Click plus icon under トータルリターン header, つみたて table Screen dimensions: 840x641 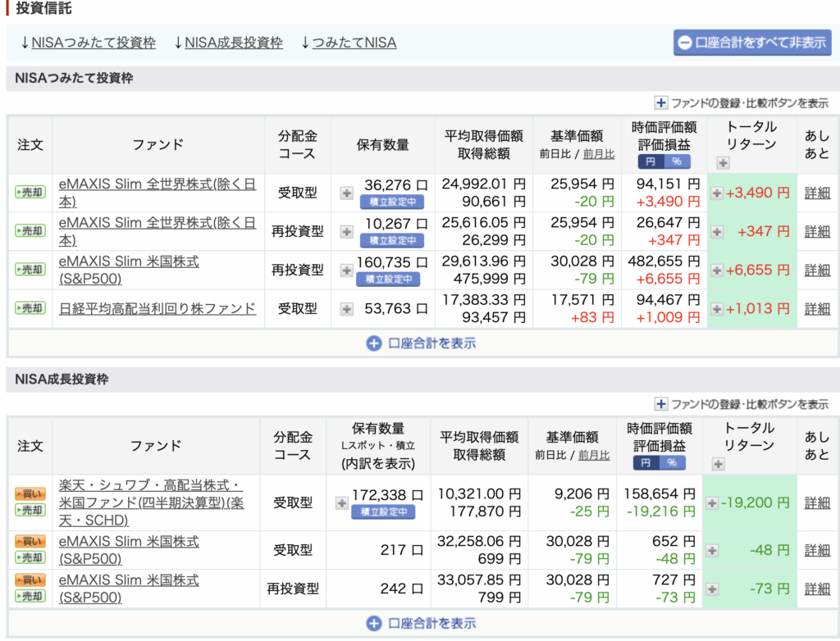[x=723, y=163]
